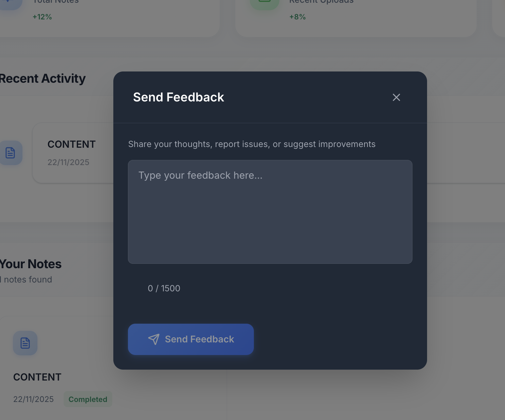Screen dimensions: 505x420
Task: Dismiss the feedback dialog via the X icon
Action: click(x=396, y=97)
